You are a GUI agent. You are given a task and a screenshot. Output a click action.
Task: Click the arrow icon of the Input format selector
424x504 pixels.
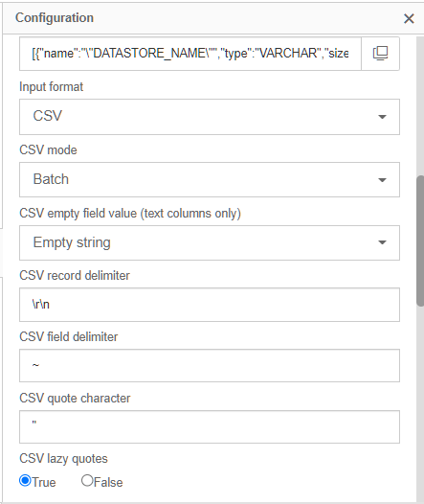pos(382,117)
